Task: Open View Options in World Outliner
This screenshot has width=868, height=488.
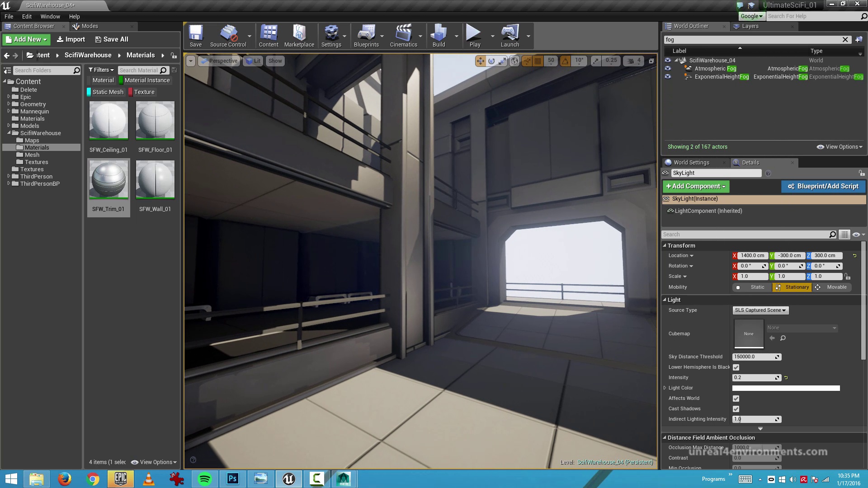Action: [x=840, y=147]
